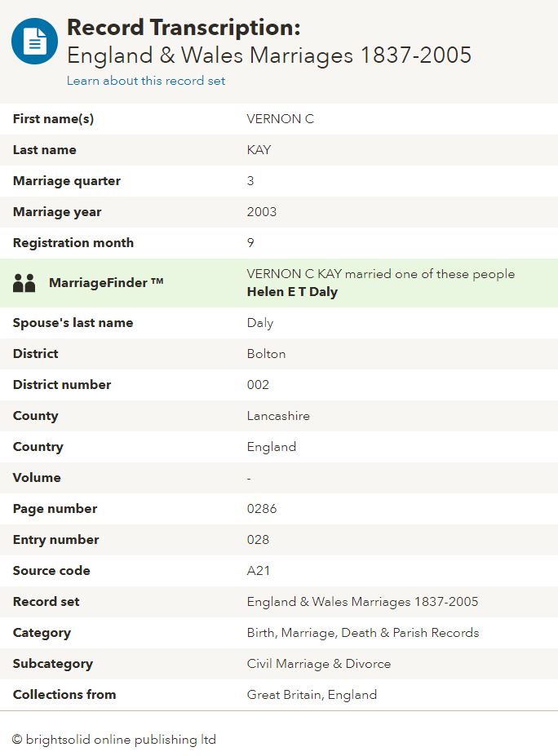Select the Marriage quarter value 3
The height and width of the screenshot is (756, 558).
pyautogui.click(x=250, y=181)
